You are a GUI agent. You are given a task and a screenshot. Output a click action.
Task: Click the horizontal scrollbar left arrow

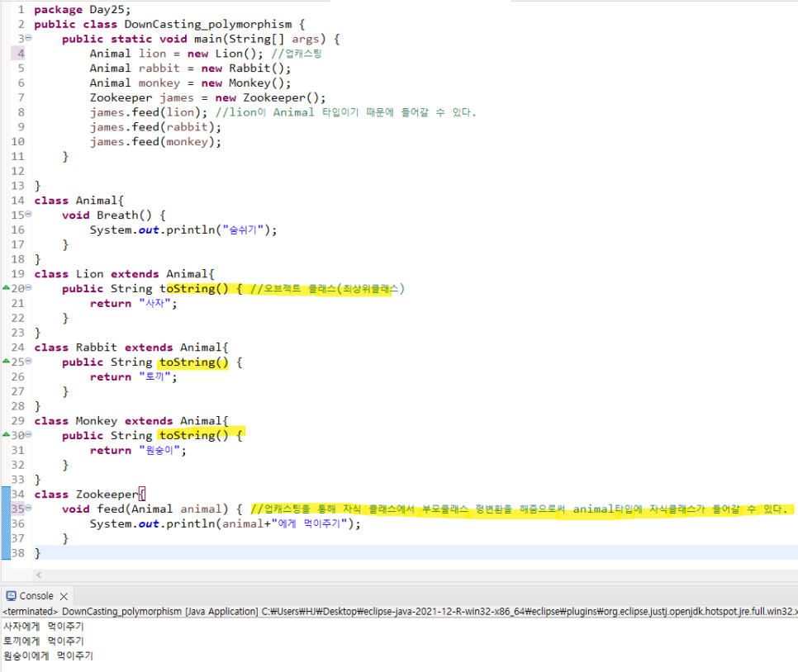(x=39, y=575)
